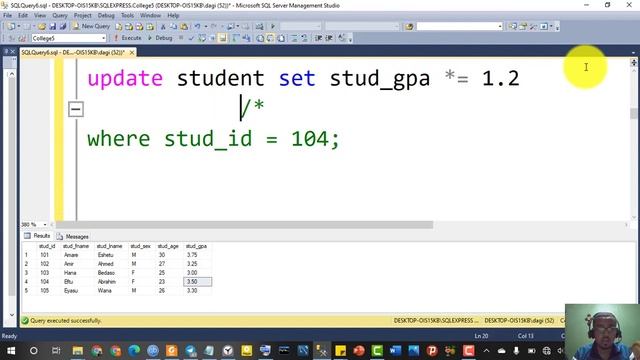Click the Open File folder icon
Screen dimensions: 640x360
click(x=42, y=27)
